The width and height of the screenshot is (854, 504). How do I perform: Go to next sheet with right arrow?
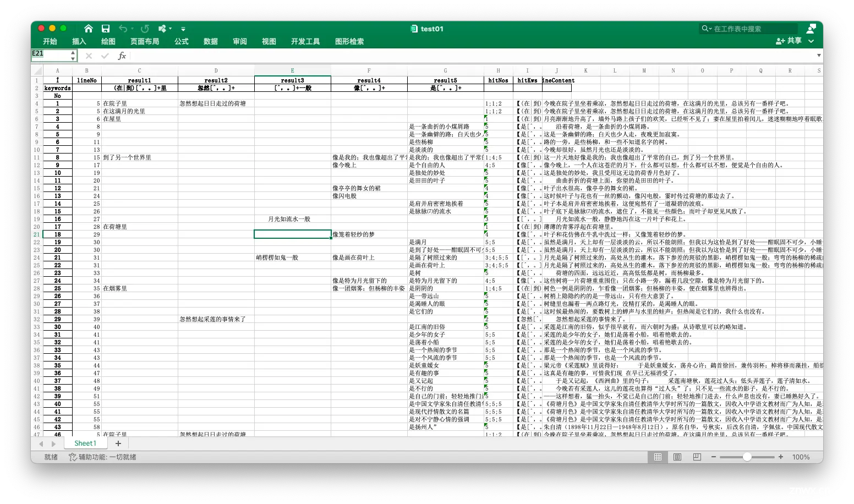click(53, 443)
